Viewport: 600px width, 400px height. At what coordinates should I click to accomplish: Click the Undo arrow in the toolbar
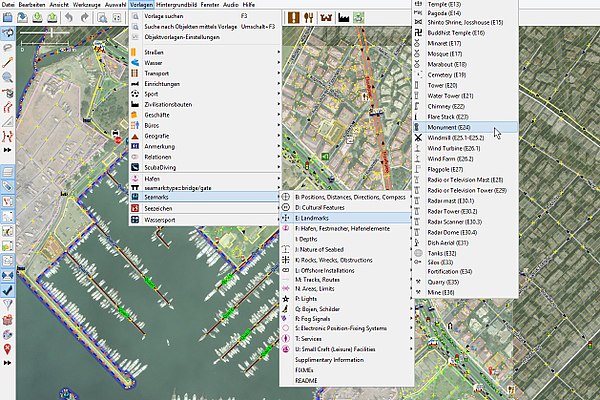[x=67, y=18]
